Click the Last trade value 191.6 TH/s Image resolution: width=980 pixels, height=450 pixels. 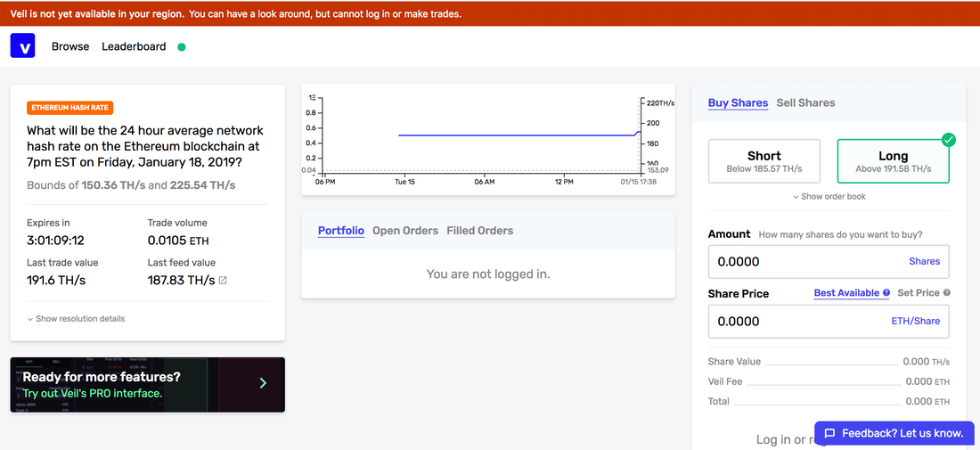coord(56,280)
